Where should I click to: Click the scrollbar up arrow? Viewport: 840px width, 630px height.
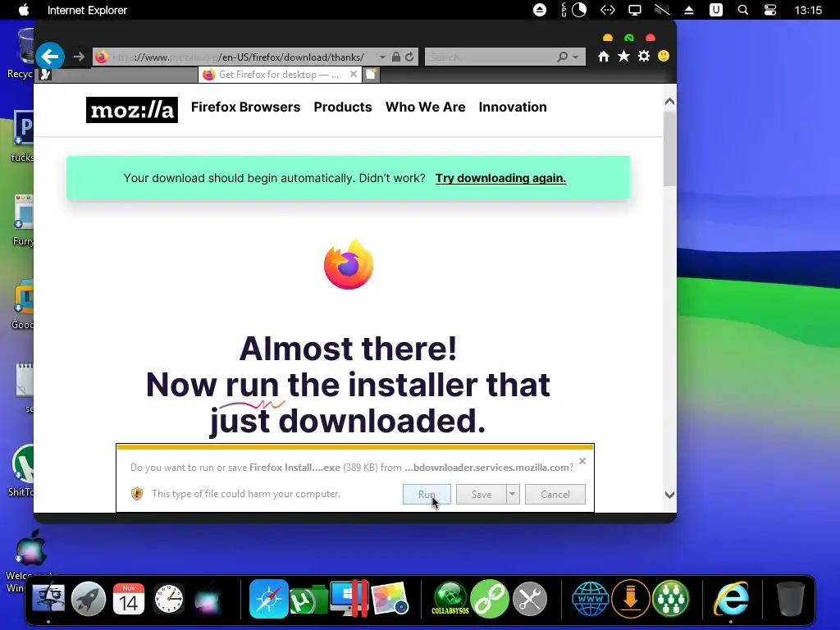point(669,101)
